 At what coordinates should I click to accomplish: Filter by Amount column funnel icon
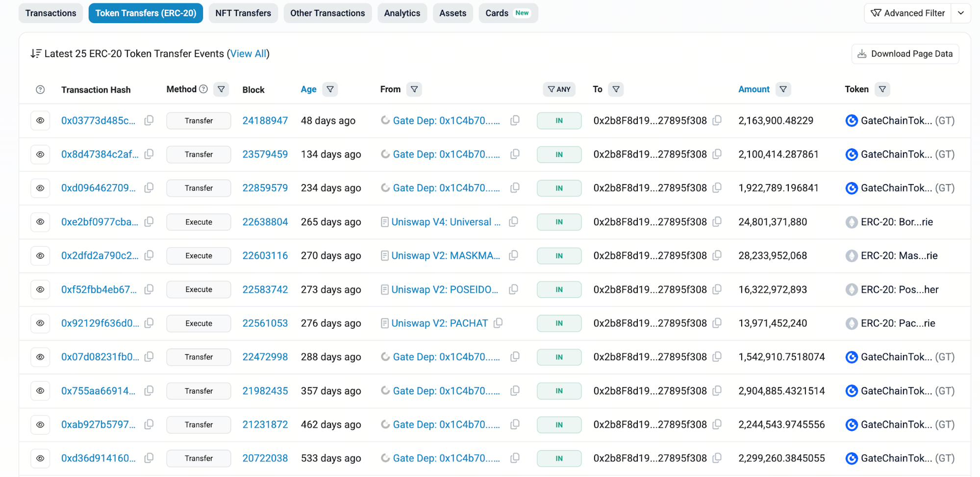tap(783, 89)
